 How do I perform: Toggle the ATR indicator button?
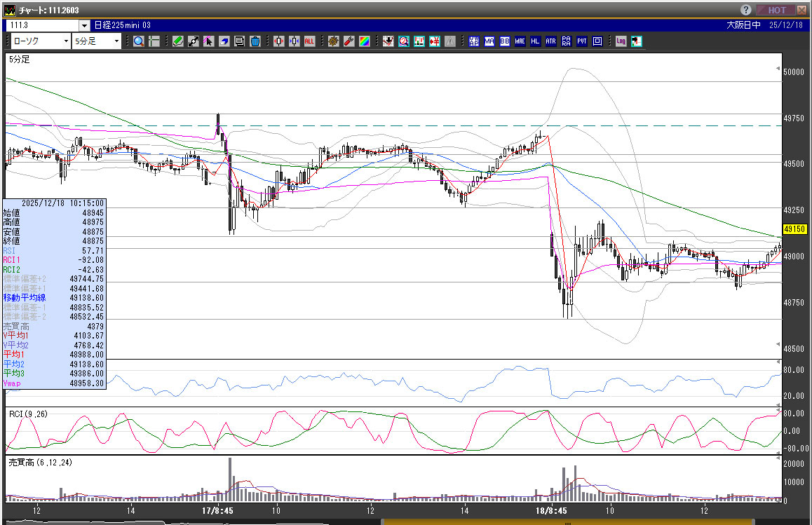click(550, 41)
